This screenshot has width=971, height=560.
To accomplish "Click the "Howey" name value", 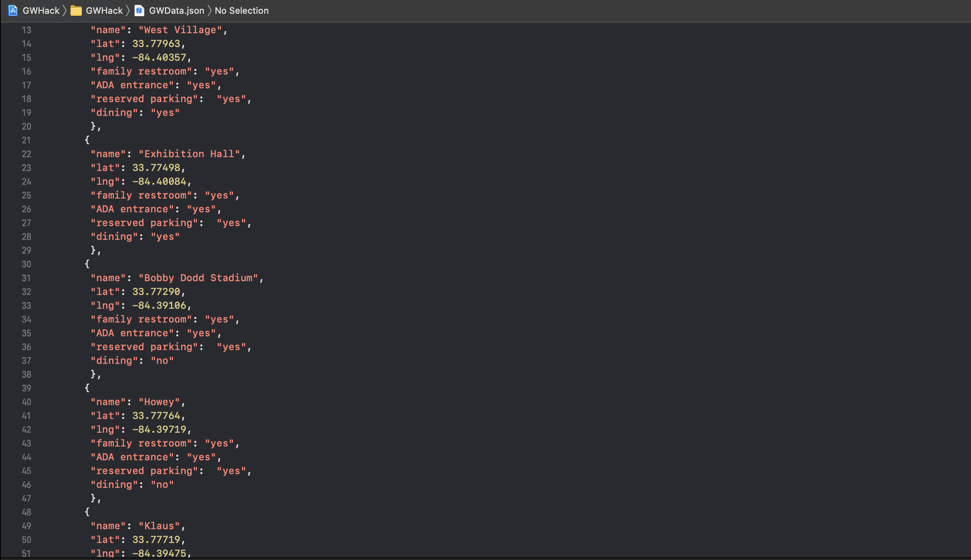I will click(159, 402).
